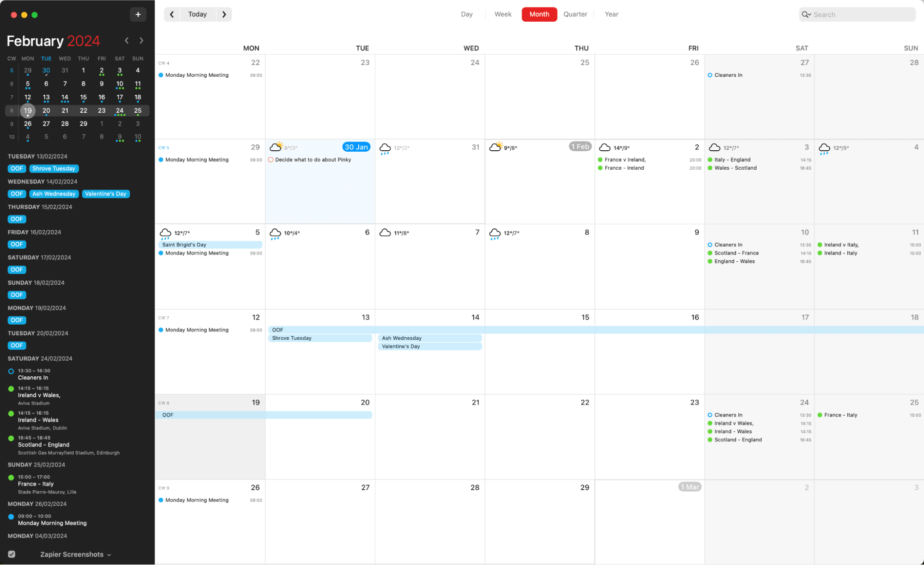Click the Year view tab

(x=610, y=14)
